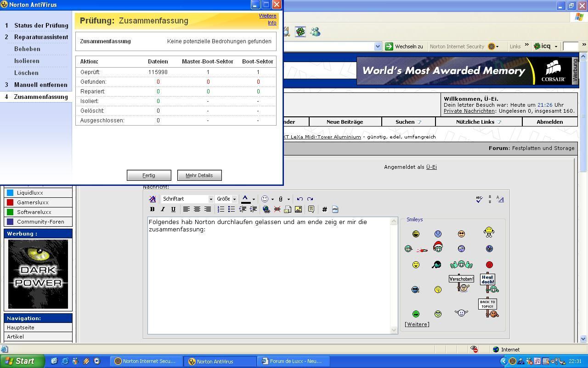Open Softwareluxx sidebar entry
This screenshot has height=368, width=588.
click(38, 212)
